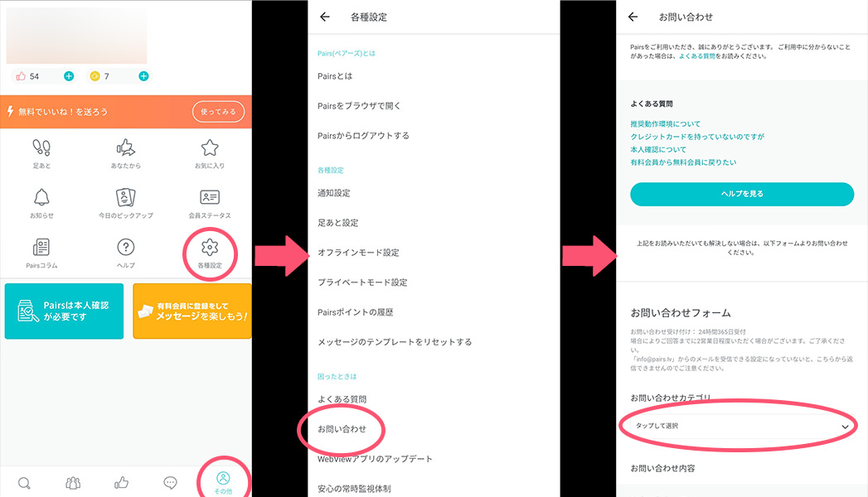
Task: Click the blurred profile photo thumbnail
Action: tap(76, 36)
